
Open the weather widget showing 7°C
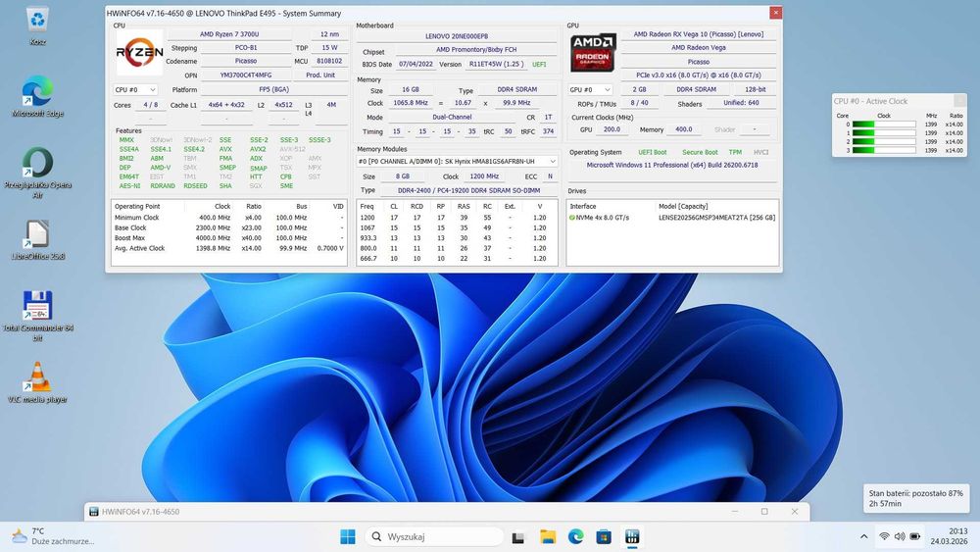[x=53, y=536]
